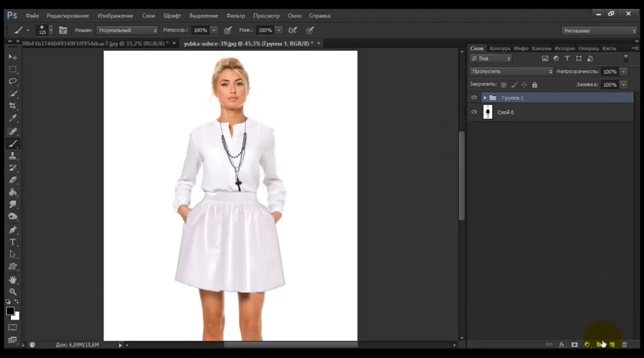644x358 pixels.
Task: Toggle pressure for opacity icon
Action: click(228, 31)
